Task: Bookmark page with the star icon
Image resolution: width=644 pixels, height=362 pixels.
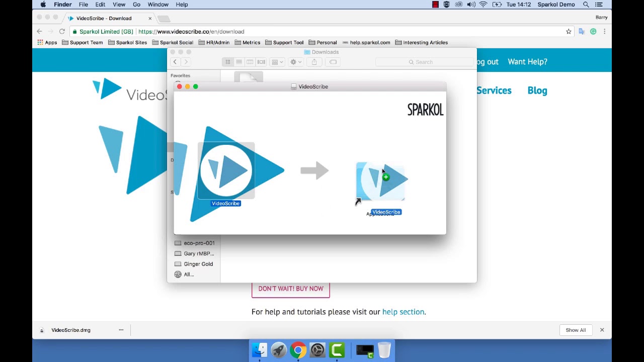Action: [x=569, y=31]
